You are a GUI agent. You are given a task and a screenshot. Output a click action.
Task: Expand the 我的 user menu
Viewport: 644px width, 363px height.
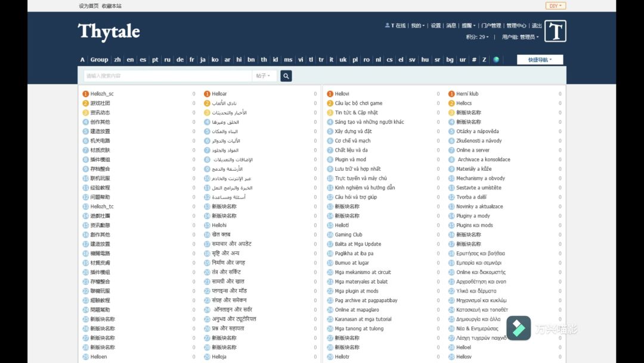[x=417, y=26]
